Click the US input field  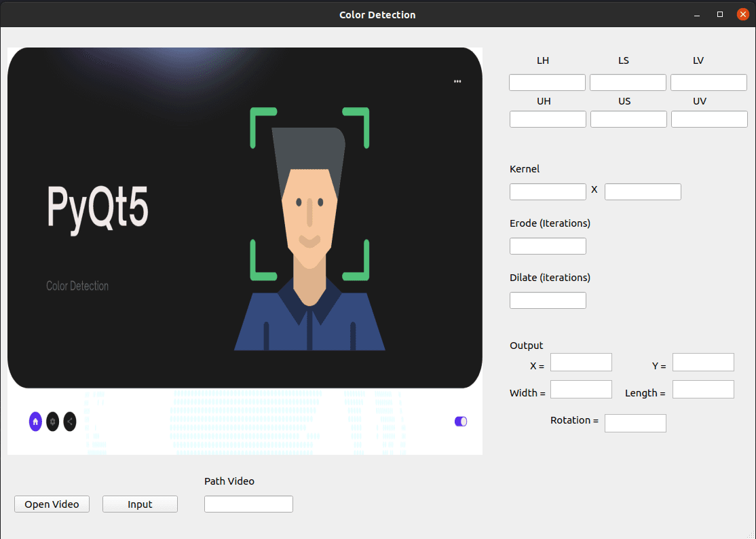pos(628,119)
